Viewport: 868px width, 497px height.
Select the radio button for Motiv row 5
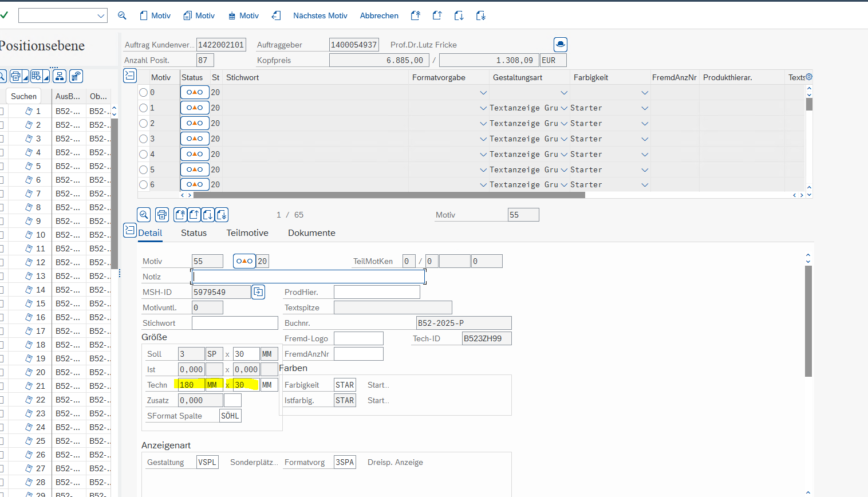click(x=143, y=169)
